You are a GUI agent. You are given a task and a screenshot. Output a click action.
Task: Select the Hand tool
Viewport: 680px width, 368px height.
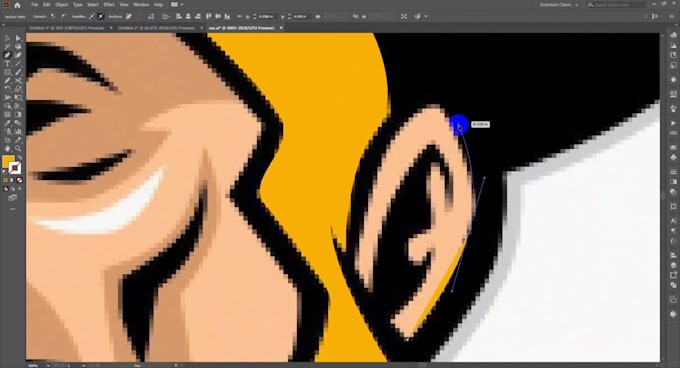coord(7,148)
